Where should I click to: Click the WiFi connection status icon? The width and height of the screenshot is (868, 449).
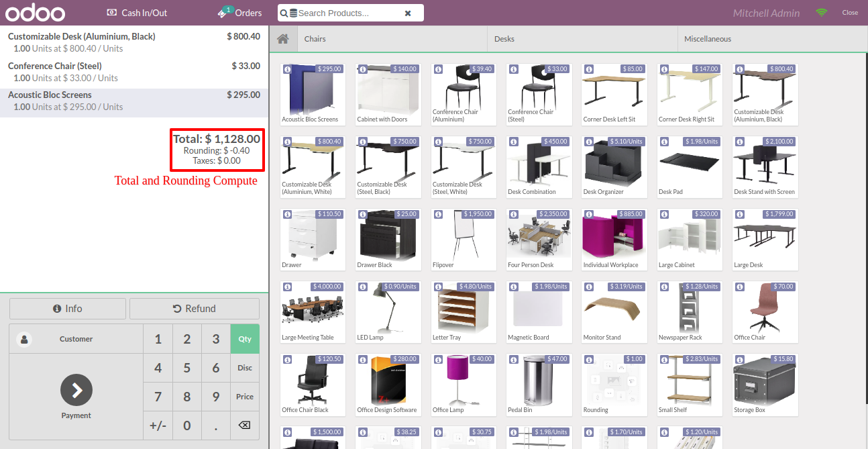click(x=822, y=13)
